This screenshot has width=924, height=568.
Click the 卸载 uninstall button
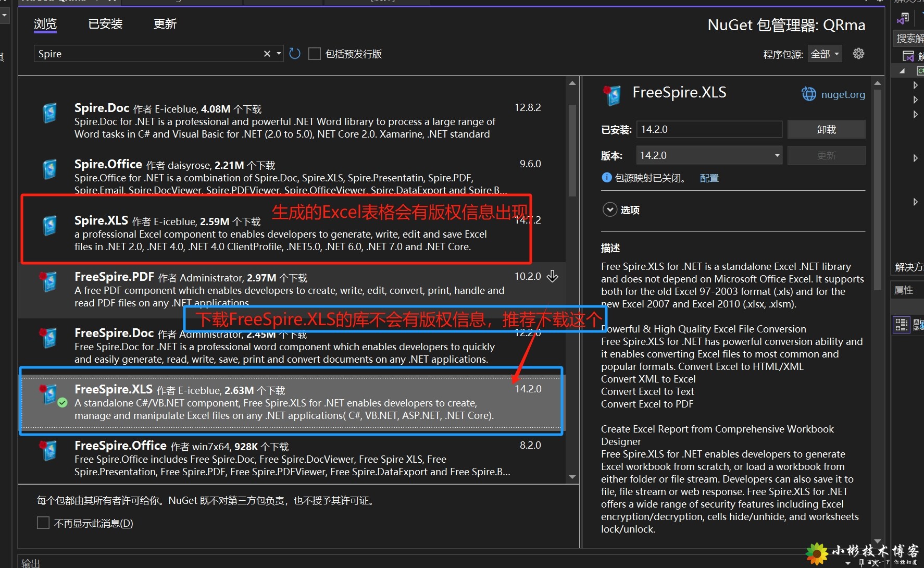pyautogui.click(x=826, y=129)
